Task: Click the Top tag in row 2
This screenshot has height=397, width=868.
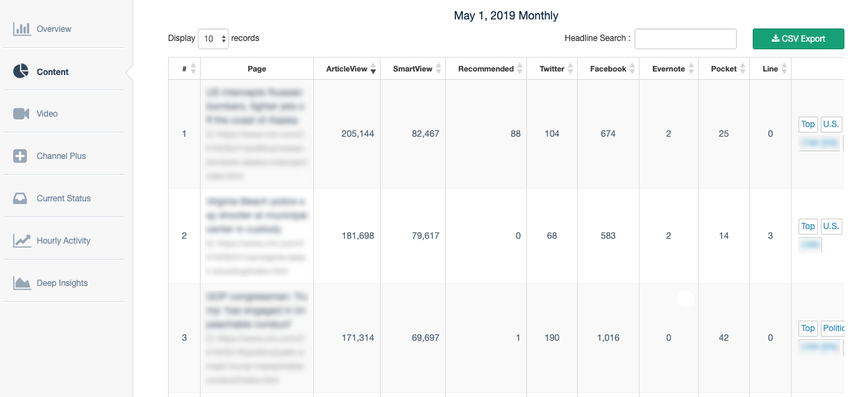Action: [x=808, y=226]
